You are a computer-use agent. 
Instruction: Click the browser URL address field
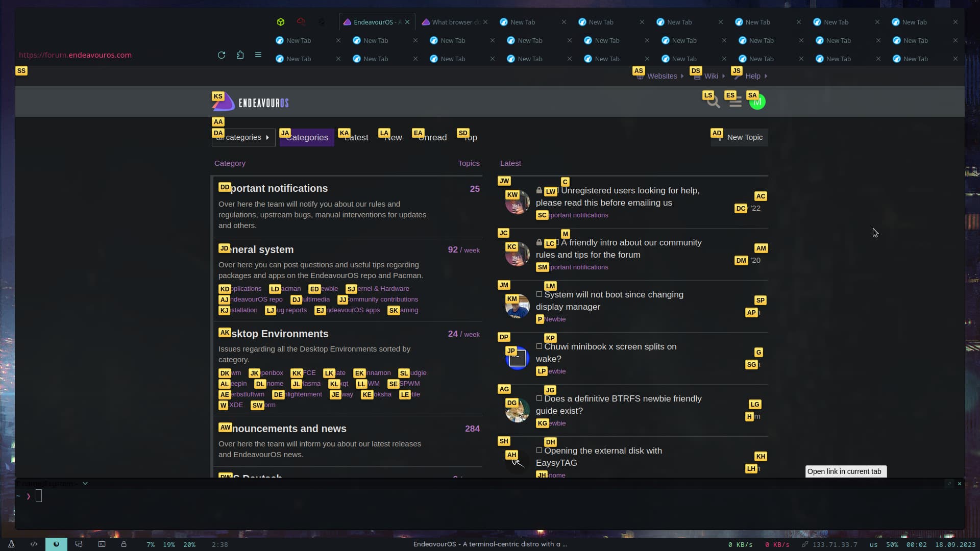(115, 55)
